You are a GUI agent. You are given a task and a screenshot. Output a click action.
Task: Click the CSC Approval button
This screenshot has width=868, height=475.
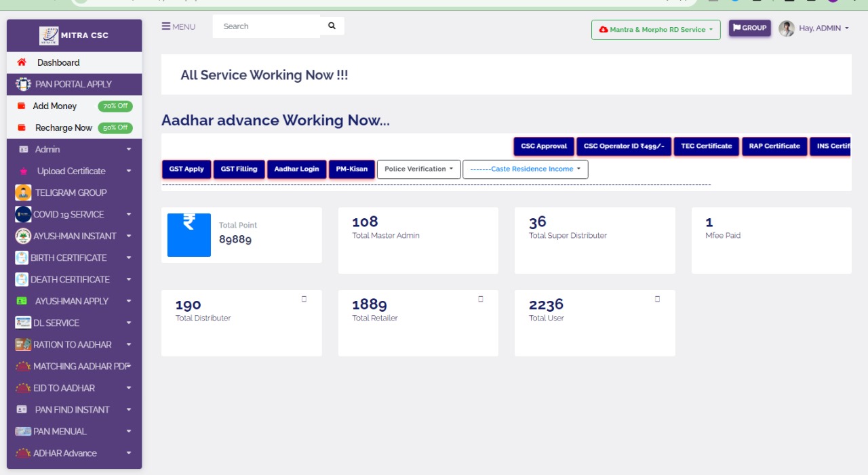(x=544, y=146)
